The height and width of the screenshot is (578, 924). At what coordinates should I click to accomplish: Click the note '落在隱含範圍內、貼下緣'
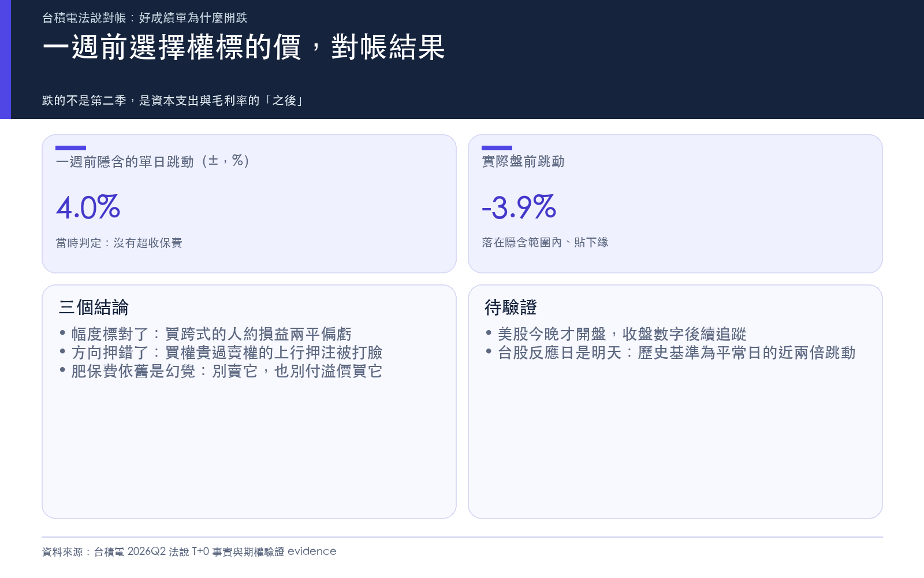[x=545, y=242]
